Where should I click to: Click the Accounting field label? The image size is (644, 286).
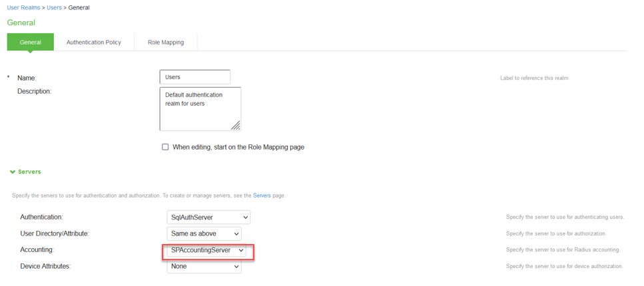(37, 250)
